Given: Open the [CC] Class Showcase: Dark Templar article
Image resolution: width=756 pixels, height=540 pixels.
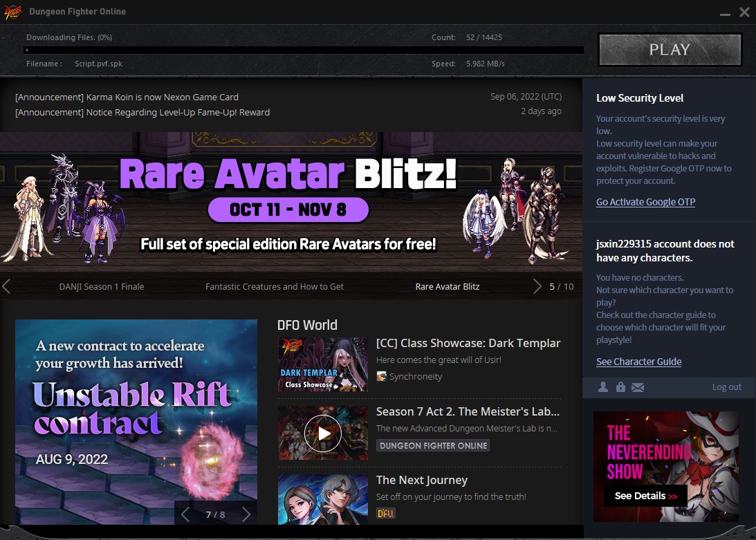Looking at the screenshot, I should point(468,343).
